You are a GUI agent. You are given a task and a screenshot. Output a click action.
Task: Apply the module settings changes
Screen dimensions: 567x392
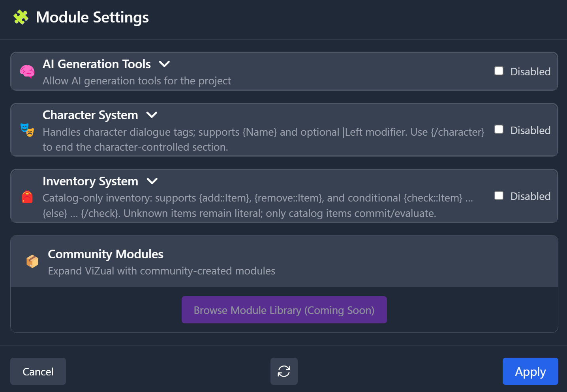(x=530, y=371)
